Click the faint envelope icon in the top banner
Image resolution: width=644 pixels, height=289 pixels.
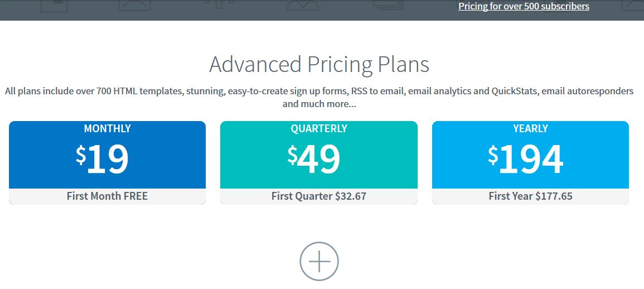click(x=135, y=5)
